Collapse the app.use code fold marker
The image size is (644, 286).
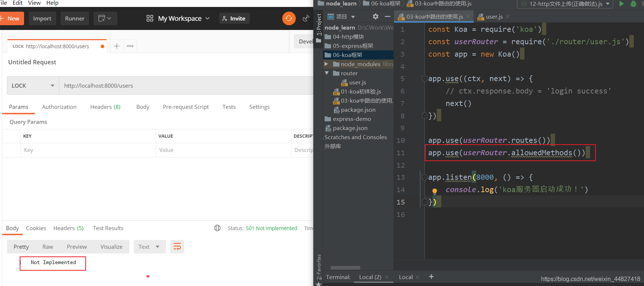click(424, 79)
